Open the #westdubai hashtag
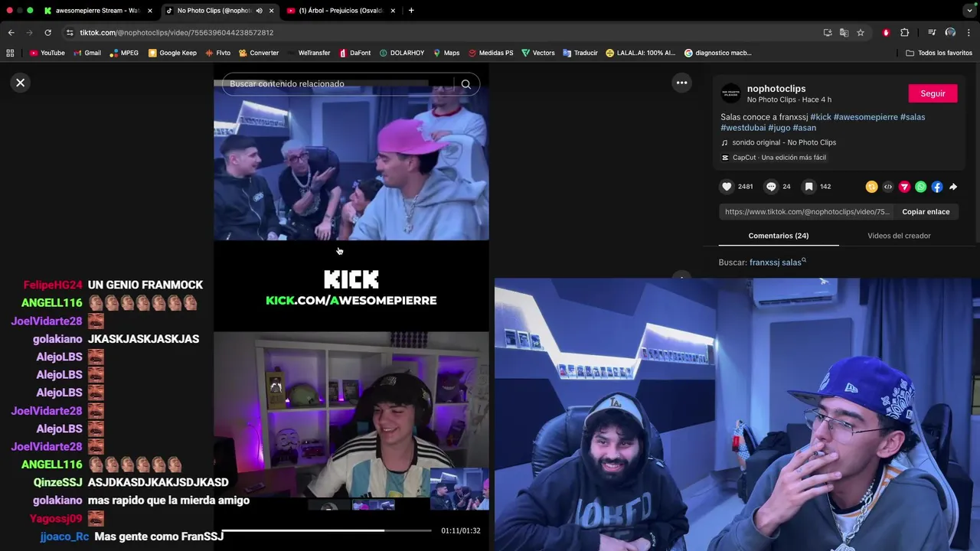Viewport: 980px width, 551px height. click(x=743, y=128)
